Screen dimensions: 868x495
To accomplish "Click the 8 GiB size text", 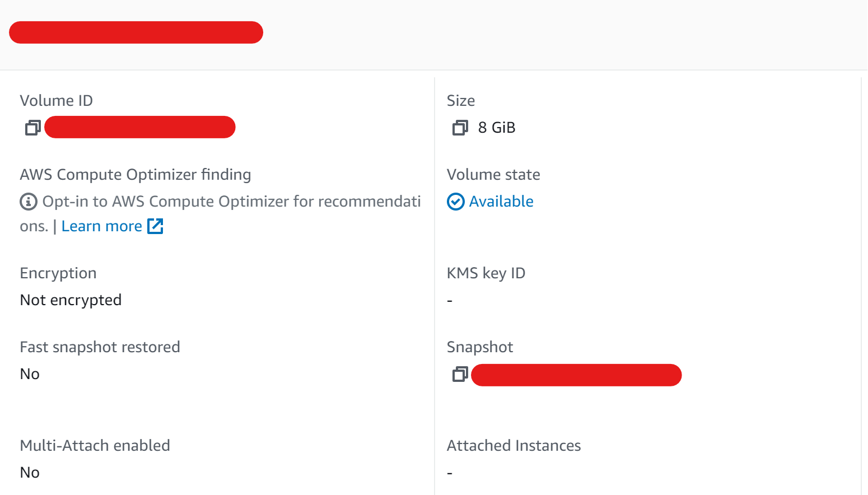I will coord(497,128).
